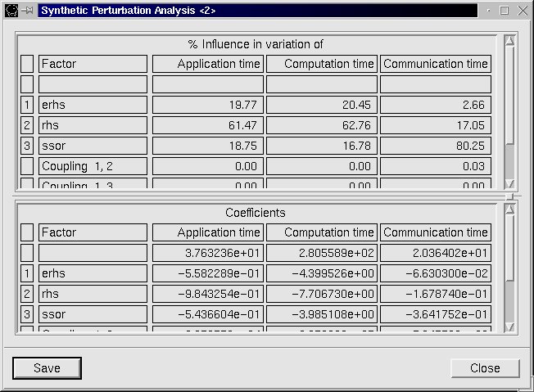Click the 16.78 cell

click(x=322, y=146)
